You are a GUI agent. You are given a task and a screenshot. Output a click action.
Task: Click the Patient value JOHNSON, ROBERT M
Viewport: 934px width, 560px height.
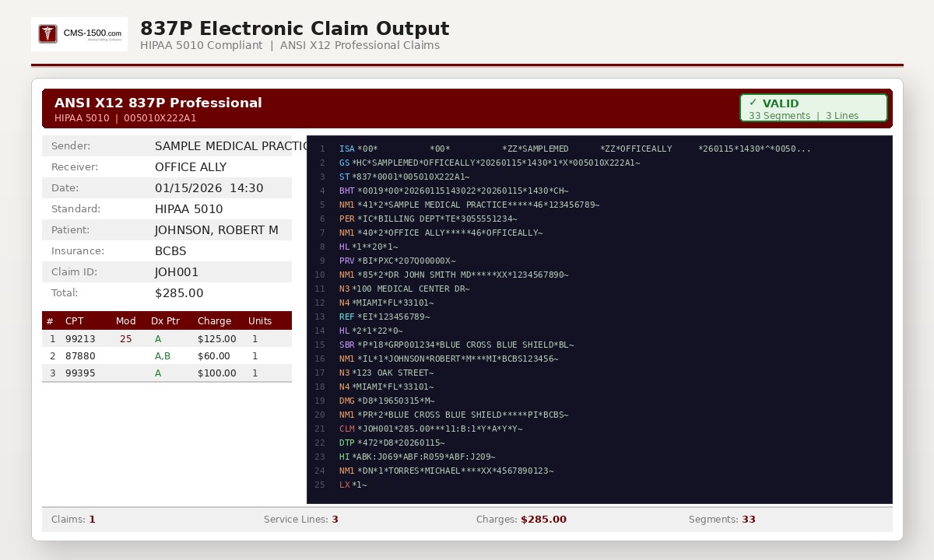[x=216, y=230]
